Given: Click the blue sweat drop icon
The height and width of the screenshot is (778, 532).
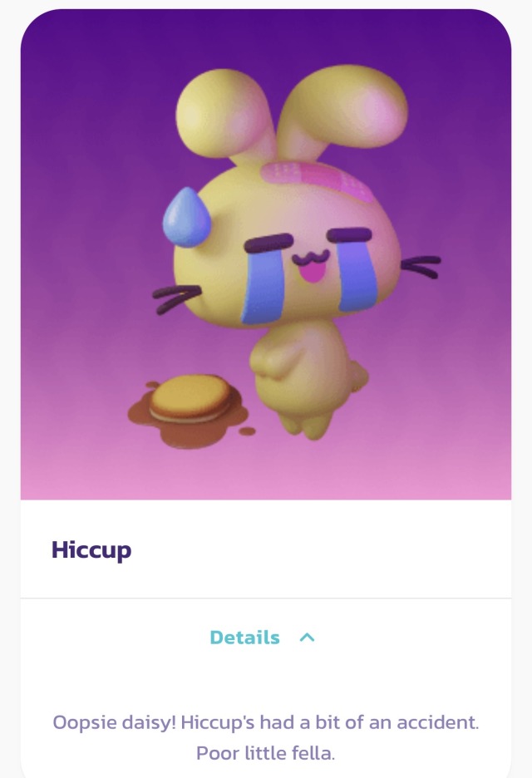Looking at the screenshot, I should 186,217.
